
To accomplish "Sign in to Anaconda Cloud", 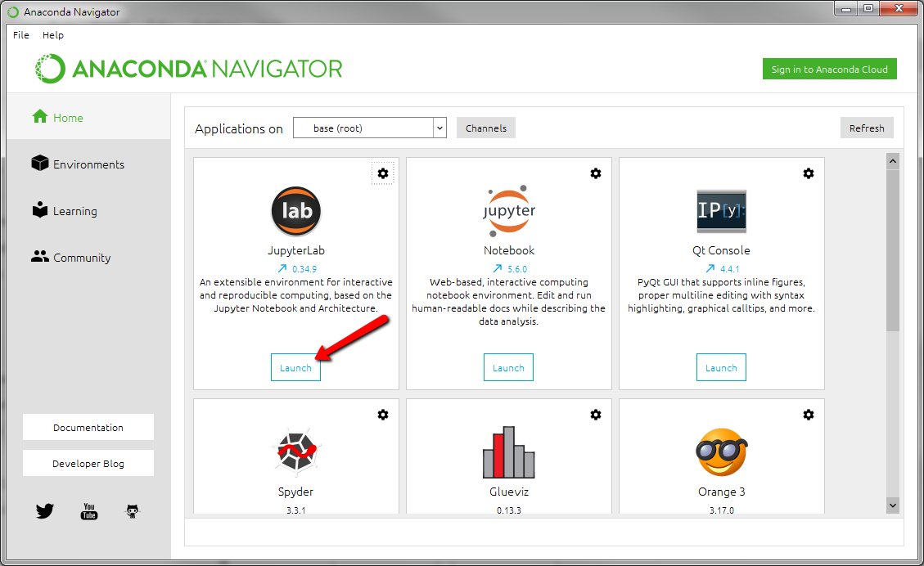I will (x=830, y=69).
